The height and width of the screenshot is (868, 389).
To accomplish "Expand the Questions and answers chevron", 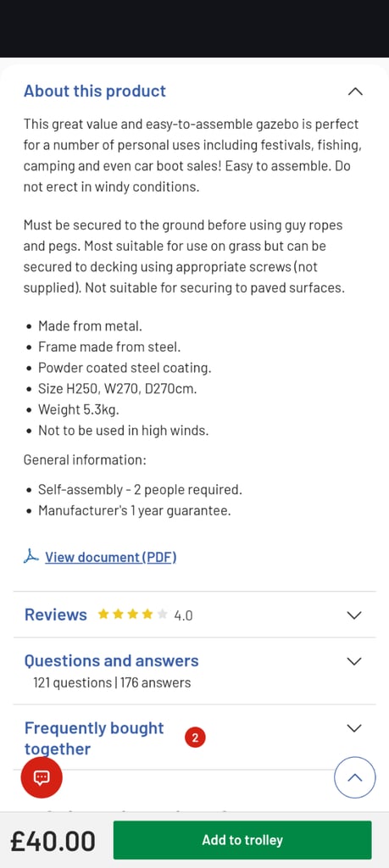I will tap(353, 661).
